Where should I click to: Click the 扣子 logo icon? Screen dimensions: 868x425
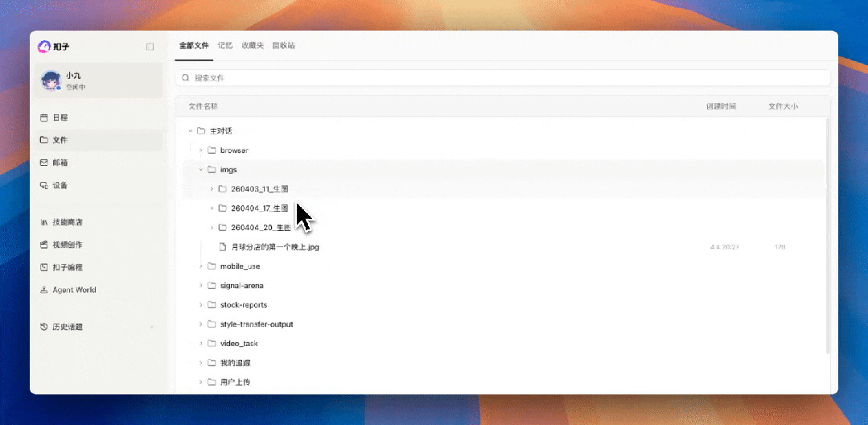pyautogui.click(x=44, y=47)
